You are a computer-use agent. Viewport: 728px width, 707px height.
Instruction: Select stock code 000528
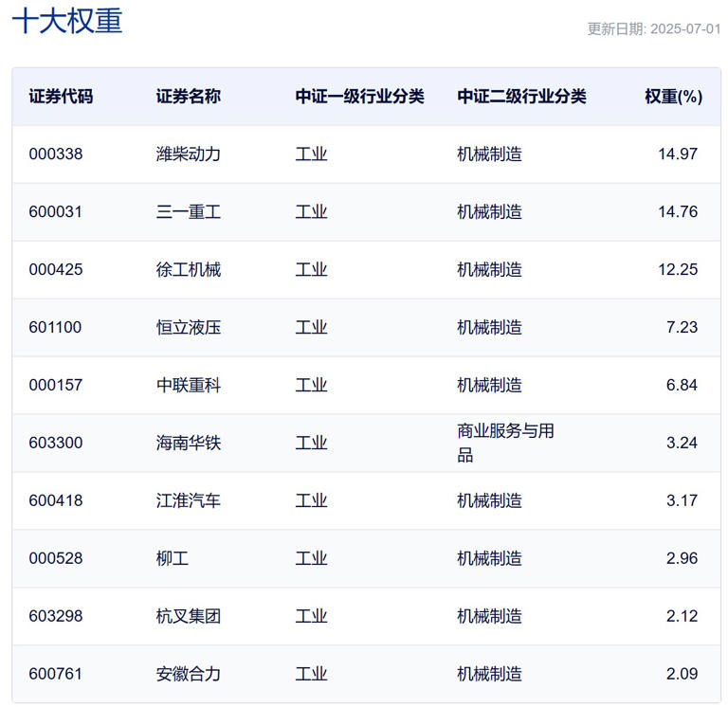56,558
